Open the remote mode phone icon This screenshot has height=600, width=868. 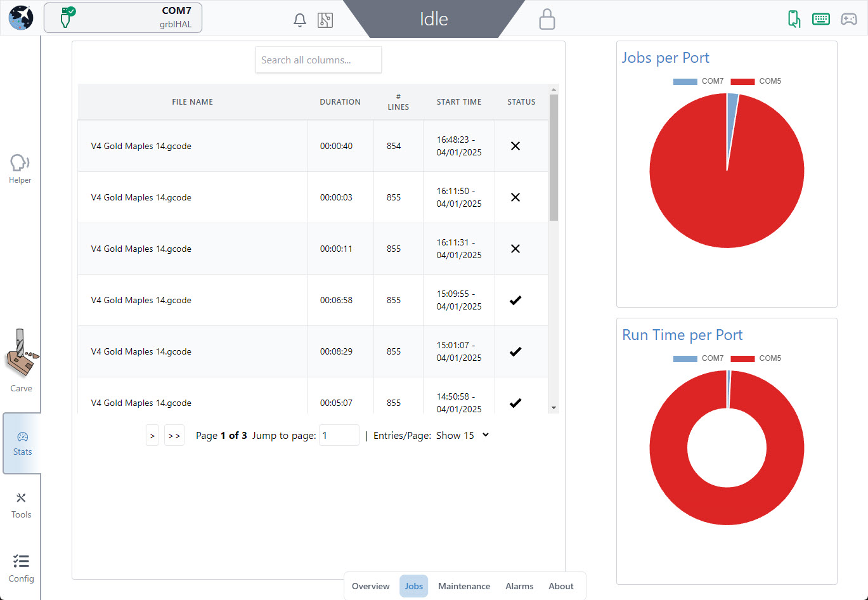point(794,19)
